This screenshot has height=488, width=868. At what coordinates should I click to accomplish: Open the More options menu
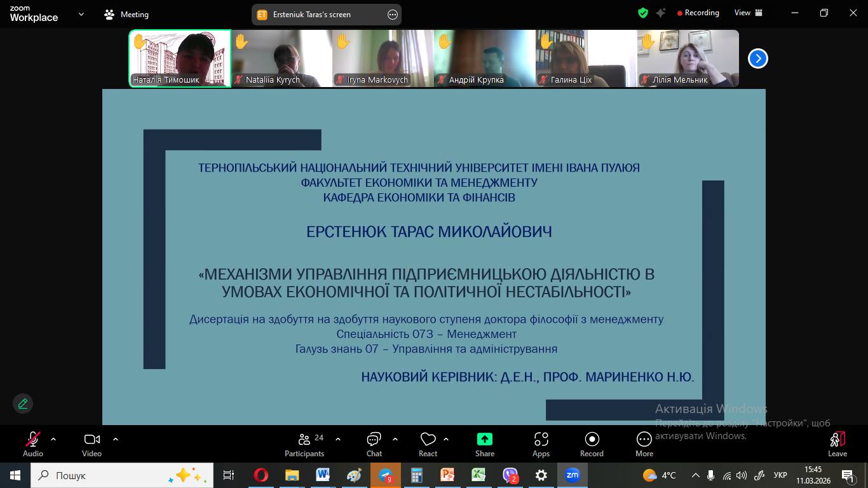[644, 444]
